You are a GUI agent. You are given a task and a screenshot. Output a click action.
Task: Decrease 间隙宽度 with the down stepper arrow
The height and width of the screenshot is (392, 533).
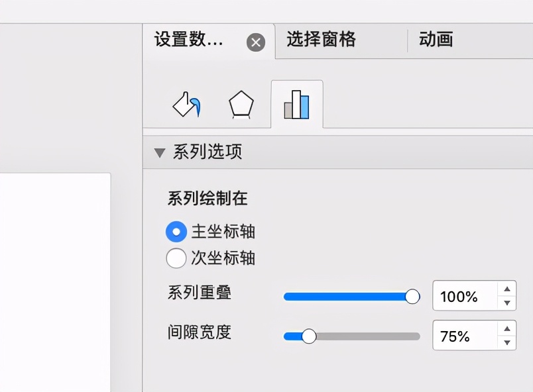507,342
